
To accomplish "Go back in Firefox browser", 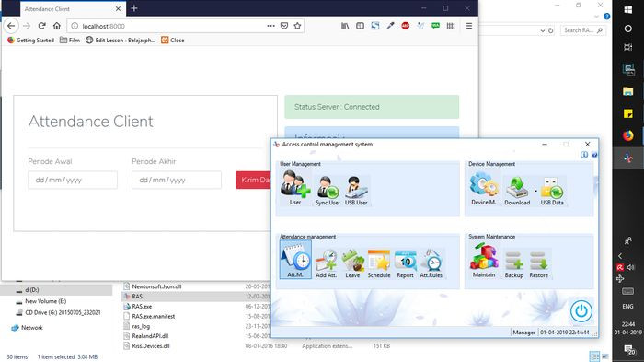I will [x=11, y=26].
